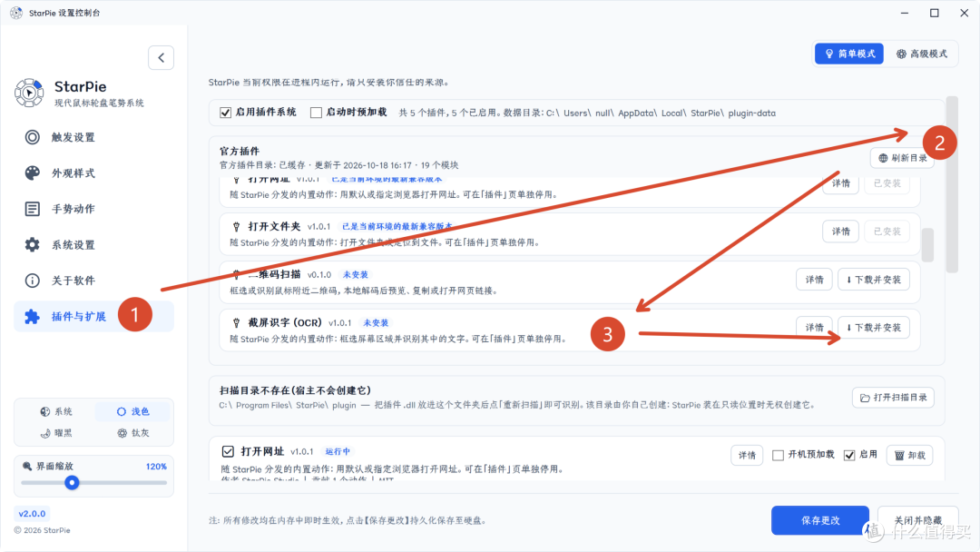Choose the 暗黑 theme option

click(56, 432)
